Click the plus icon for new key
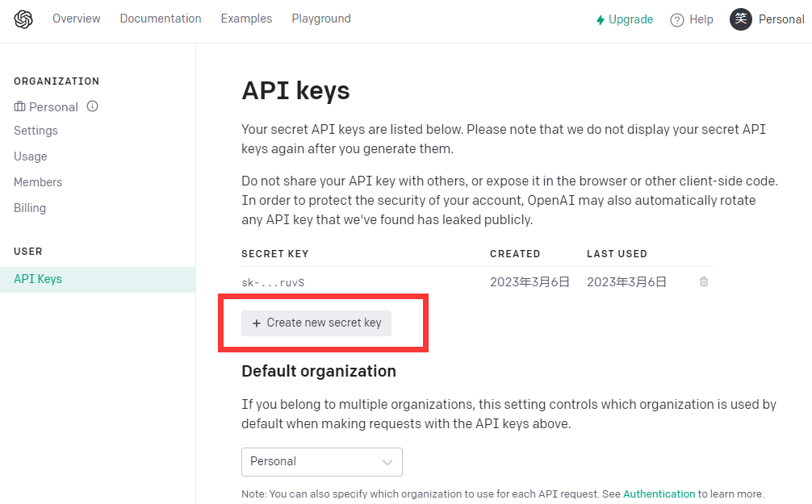Image resolution: width=812 pixels, height=504 pixels. tap(257, 323)
